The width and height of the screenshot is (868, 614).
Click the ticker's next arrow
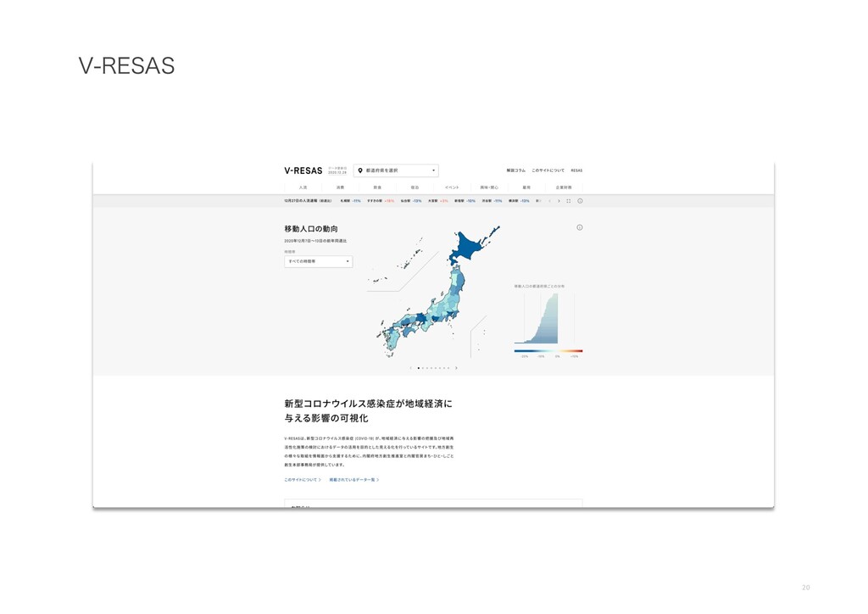pos(559,201)
